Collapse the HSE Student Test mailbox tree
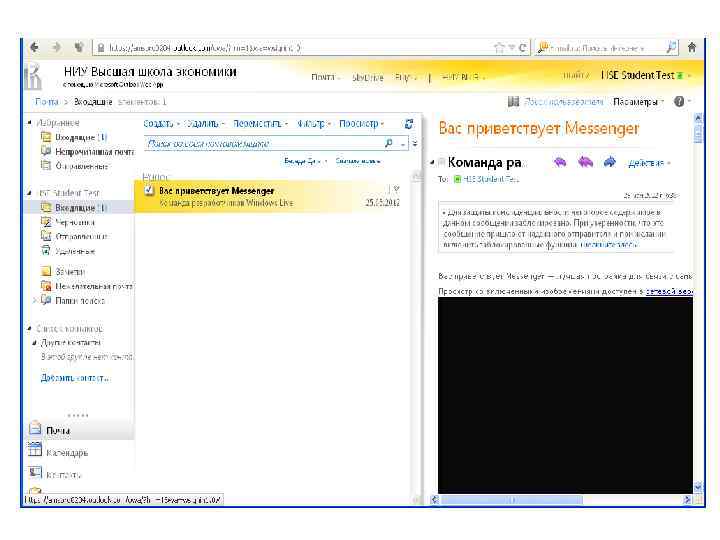 (29, 193)
